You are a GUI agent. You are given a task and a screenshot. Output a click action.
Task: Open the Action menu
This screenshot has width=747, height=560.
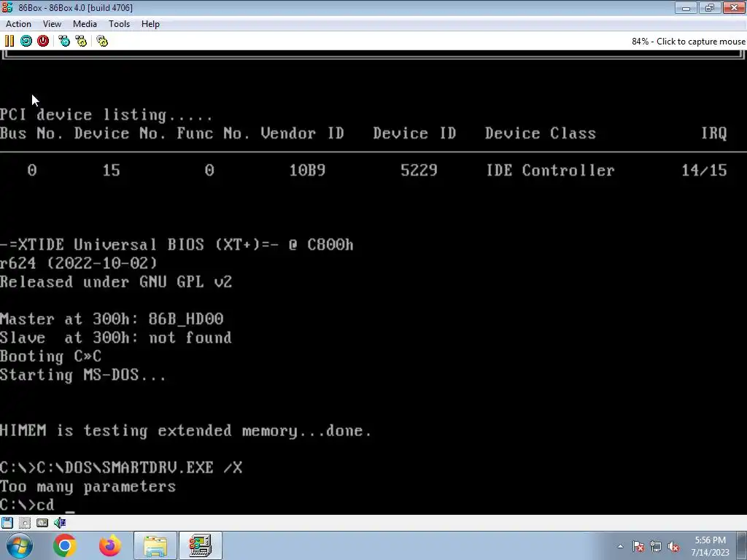(18, 24)
